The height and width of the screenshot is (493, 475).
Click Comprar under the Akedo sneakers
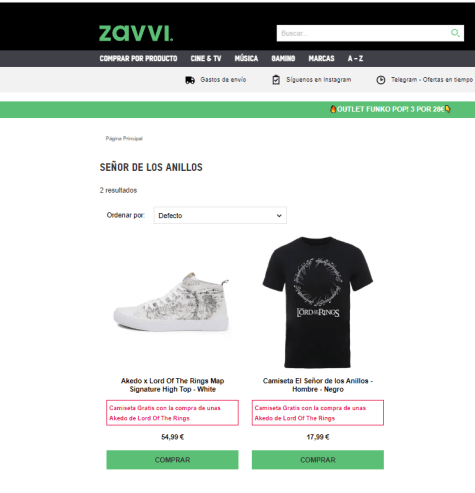point(172,460)
